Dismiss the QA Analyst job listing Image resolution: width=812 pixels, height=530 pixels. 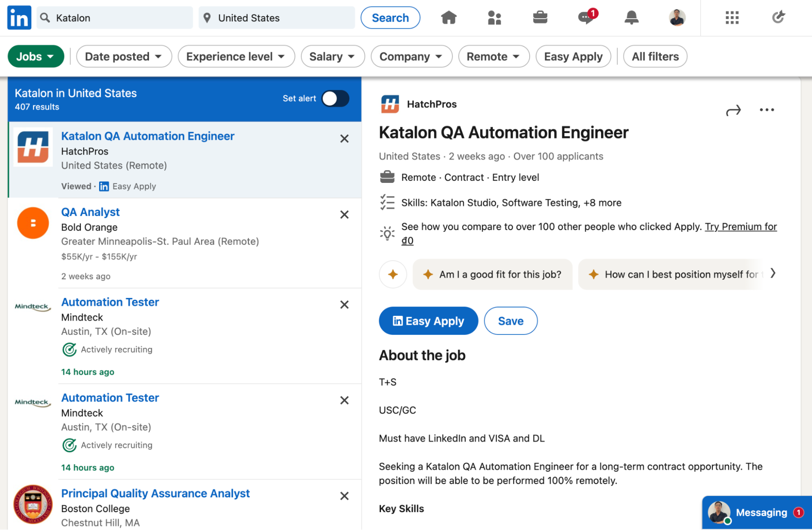pos(344,215)
